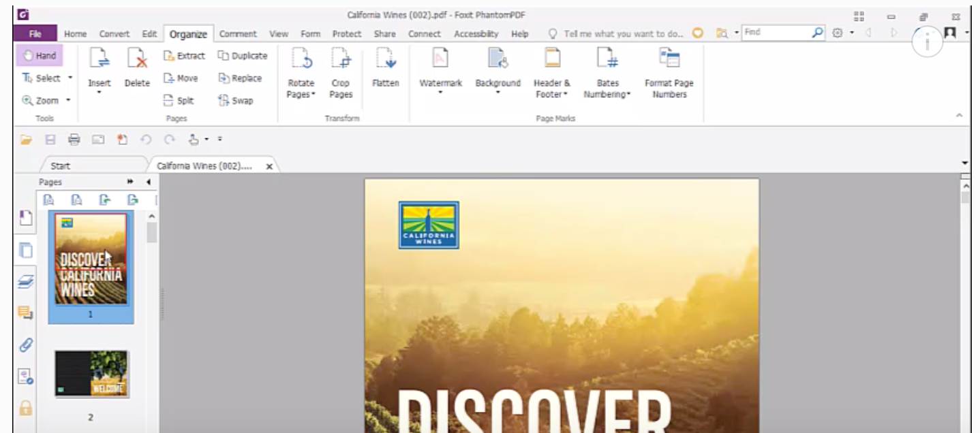
Task: Switch to the View ribbon tab
Action: coord(279,34)
